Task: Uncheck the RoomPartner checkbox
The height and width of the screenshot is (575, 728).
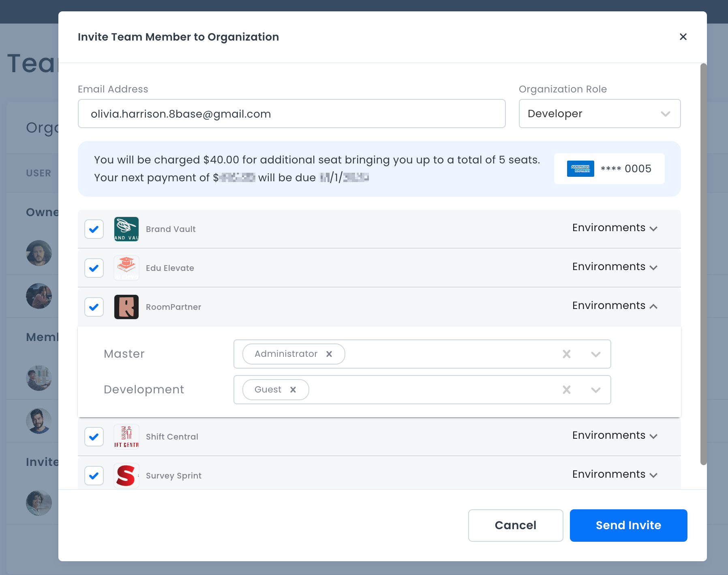Action: 94,307
